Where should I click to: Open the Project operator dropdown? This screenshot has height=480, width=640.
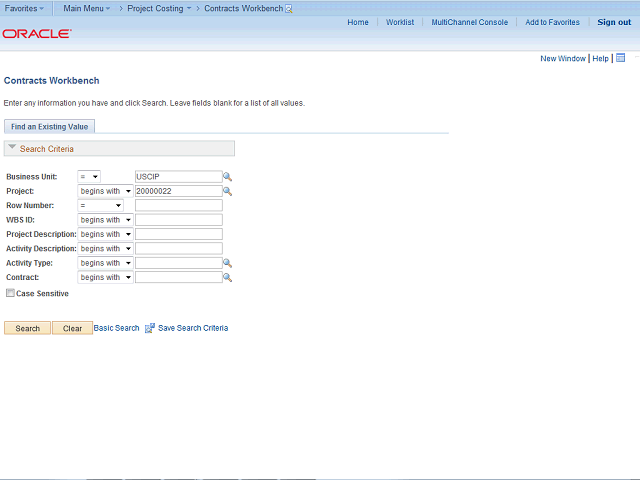tap(105, 191)
